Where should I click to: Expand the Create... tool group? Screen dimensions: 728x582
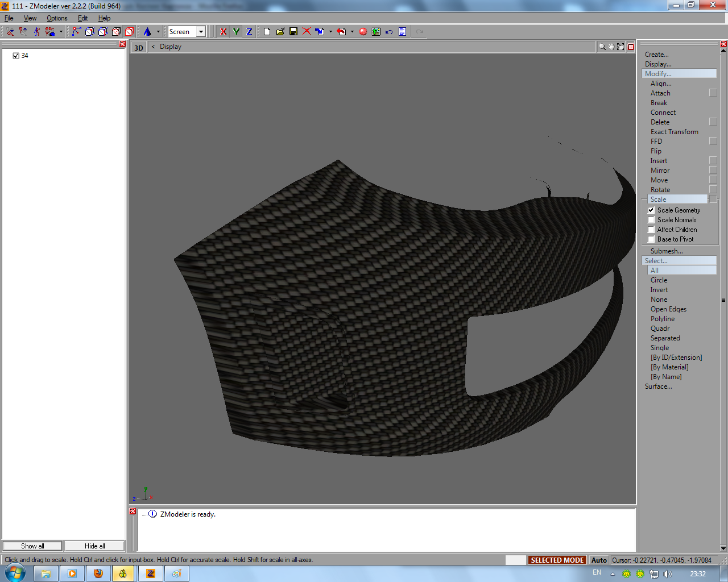click(656, 55)
